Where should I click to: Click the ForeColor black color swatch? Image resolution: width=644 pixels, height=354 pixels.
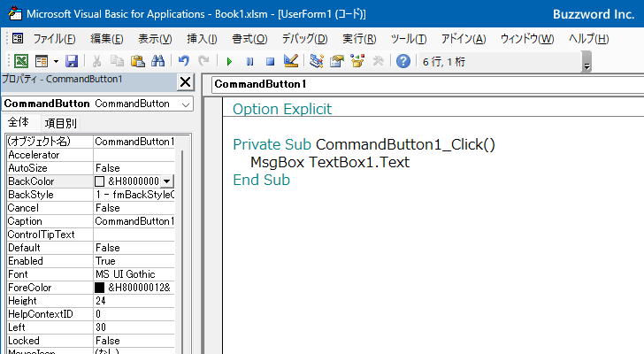click(100, 288)
